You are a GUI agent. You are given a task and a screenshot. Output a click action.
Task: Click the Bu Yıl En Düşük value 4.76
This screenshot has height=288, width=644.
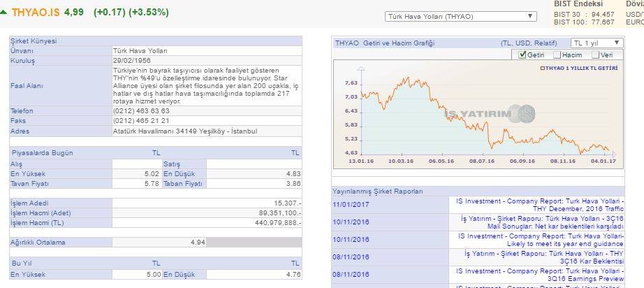point(293,275)
